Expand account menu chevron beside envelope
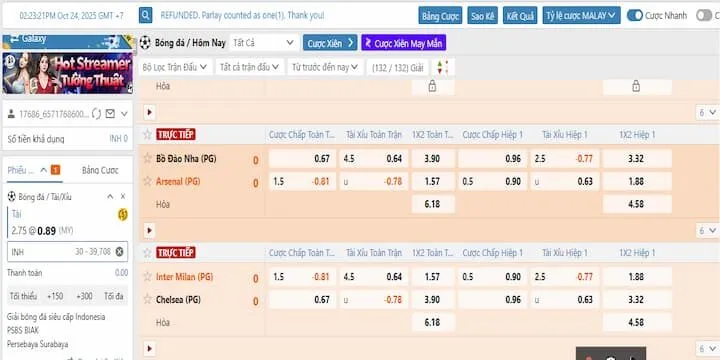 coord(124,114)
